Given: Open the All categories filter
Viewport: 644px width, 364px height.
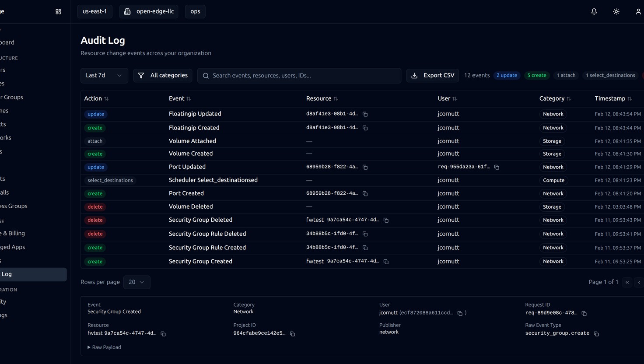Looking at the screenshot, I should [x=163, y=75].
